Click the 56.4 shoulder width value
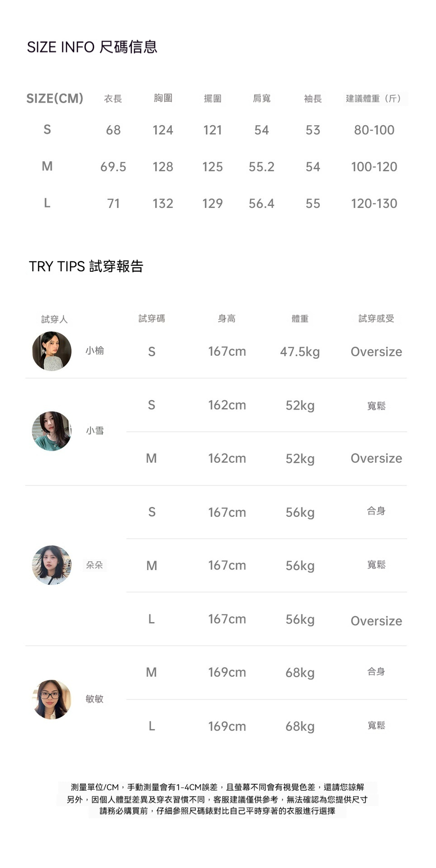The width and height of the screenshot is (436, 868). pos(261,203)
